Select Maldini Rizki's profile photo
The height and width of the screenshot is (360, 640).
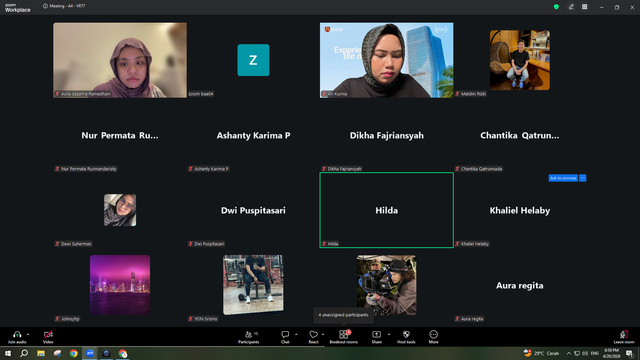click(x=520, y=60)
